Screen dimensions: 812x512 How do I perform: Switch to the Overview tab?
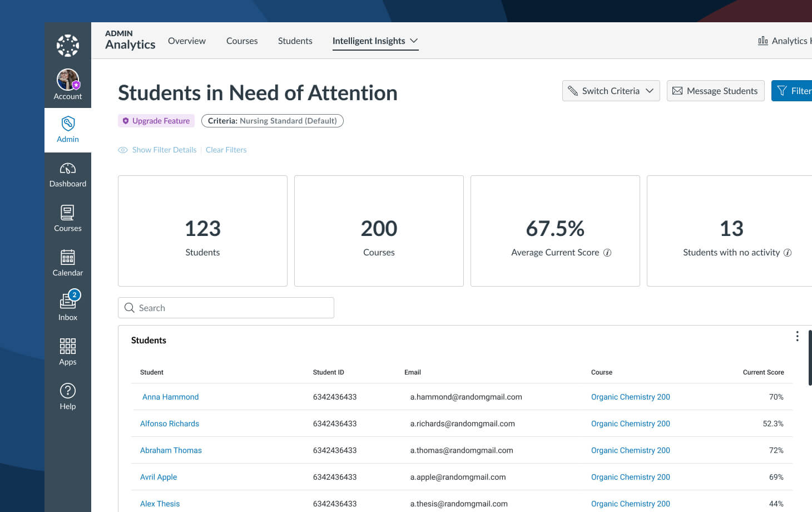pos(187,41)
